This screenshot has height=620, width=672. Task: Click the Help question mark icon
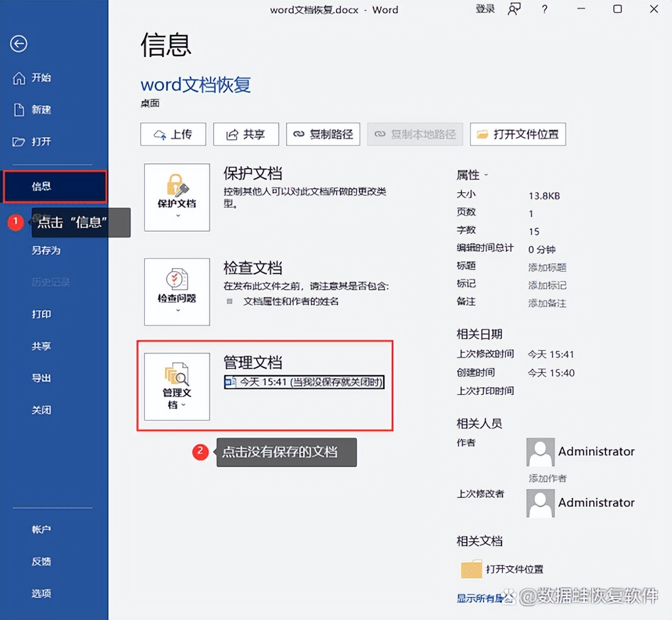(544, 9)
